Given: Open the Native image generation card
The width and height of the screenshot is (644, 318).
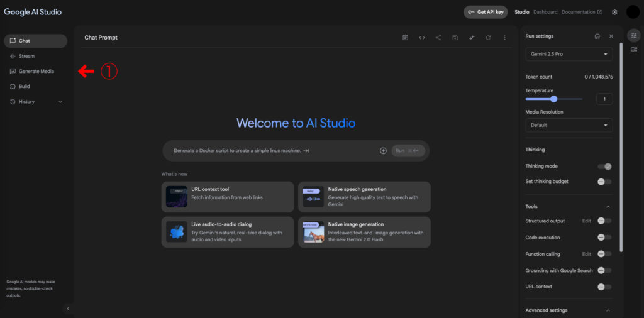Looking at the screenshot, I should click(364, 232).
